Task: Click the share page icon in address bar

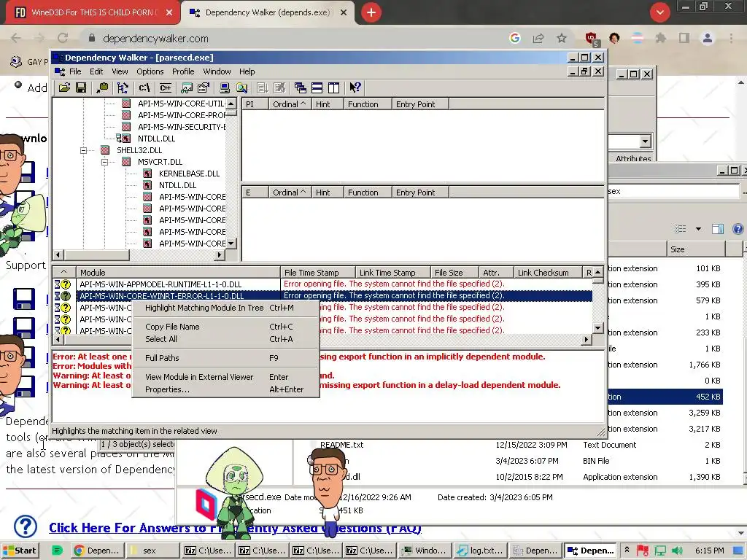Action: point(538,38)
